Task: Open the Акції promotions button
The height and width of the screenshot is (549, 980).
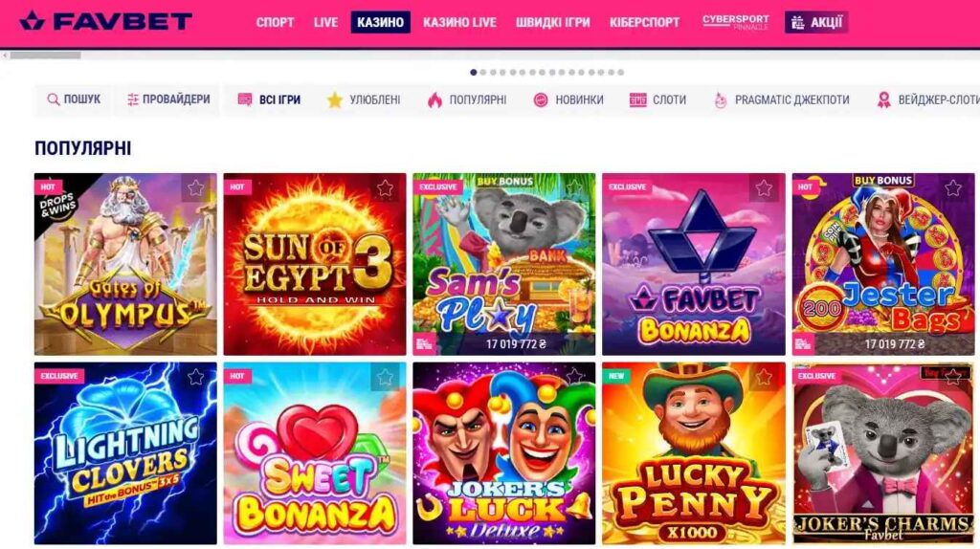Action: pyautogui.click(x=816, y=23)
